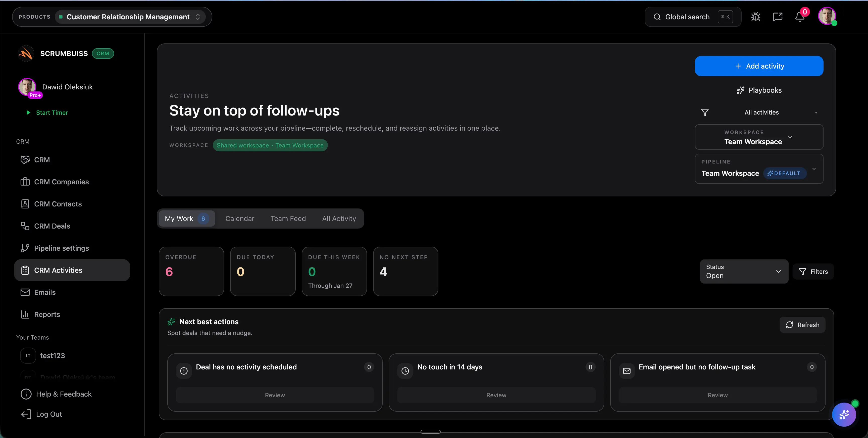Image resolution: width=868 pixels, height=438 pixels.
Task: Click the Global search field
Action: (x=687, y=17)
